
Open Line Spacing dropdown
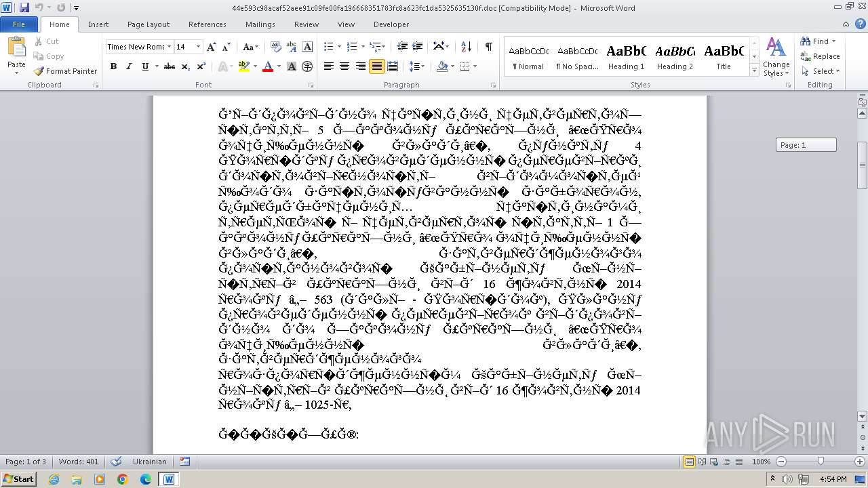[417, 66]
